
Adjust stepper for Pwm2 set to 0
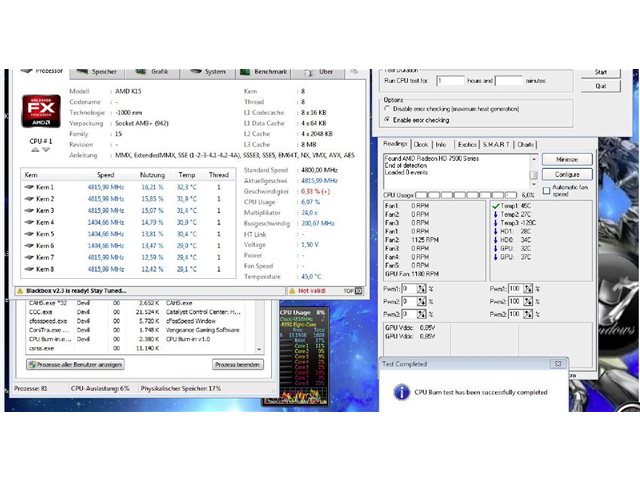click(422, 302)
